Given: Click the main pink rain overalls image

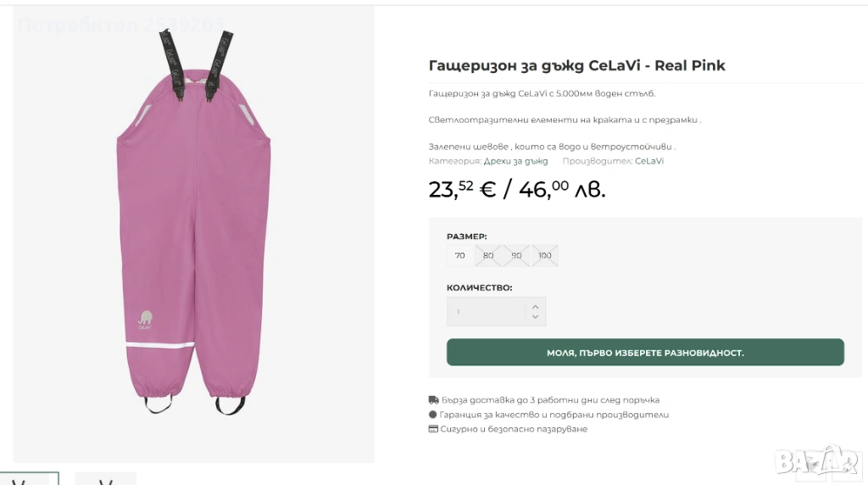Looking at the screenshot, I should point(194,234).
